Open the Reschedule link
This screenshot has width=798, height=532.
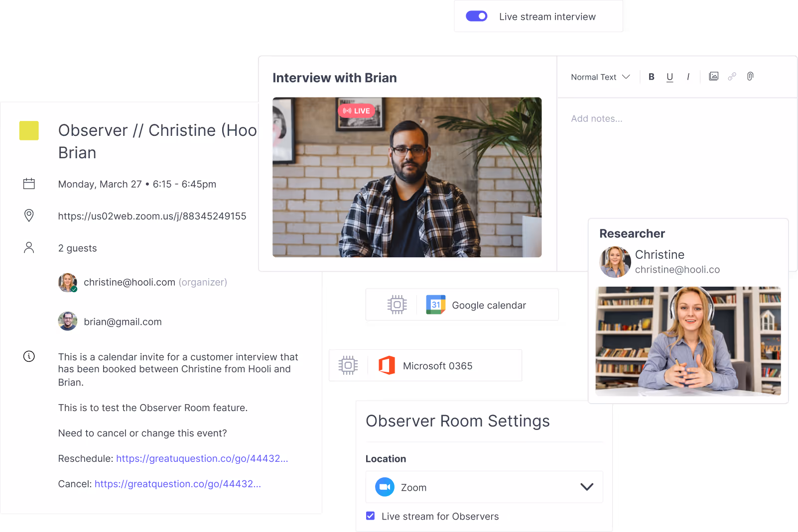[202, 458]
